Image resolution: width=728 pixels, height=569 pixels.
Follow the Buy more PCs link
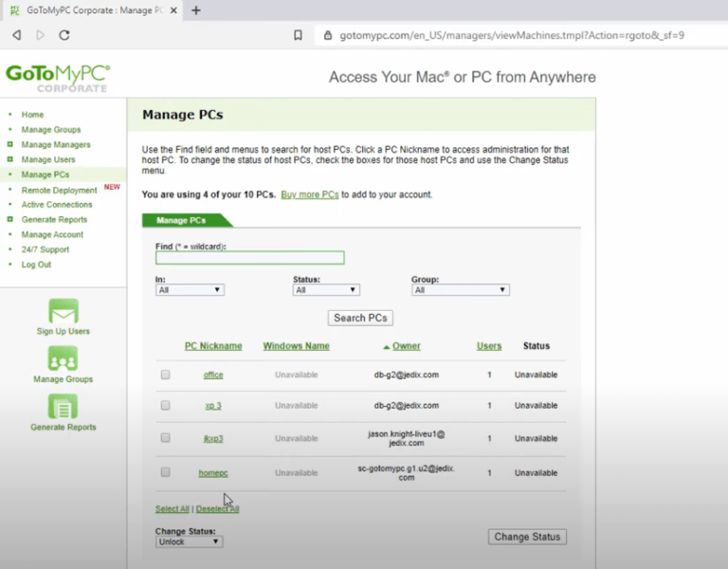309,194
